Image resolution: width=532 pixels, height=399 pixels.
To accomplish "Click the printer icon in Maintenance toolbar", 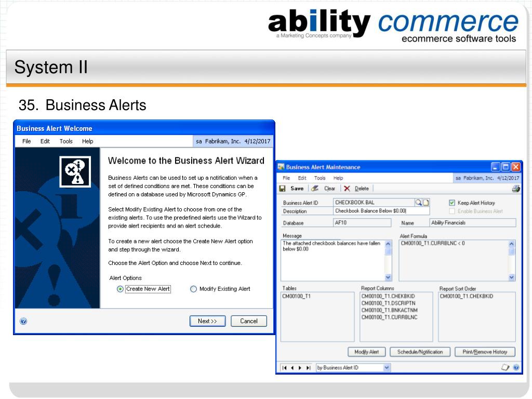I will [x=516, y=189].
